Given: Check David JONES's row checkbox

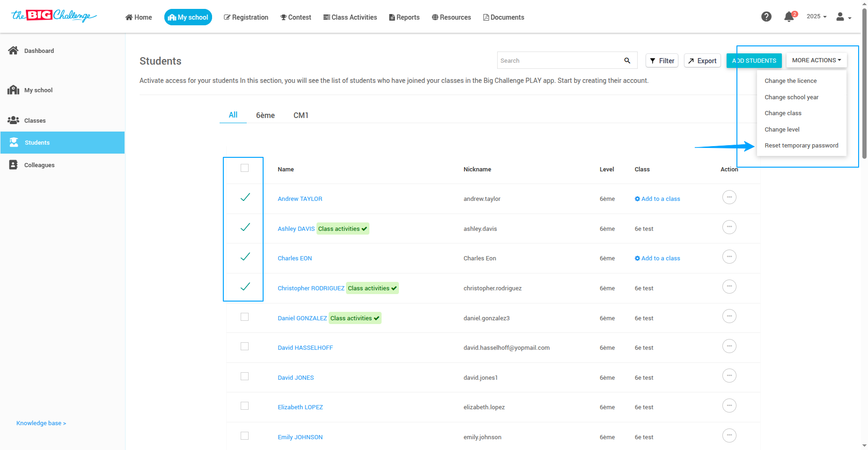Looking at the screenshot, I should tap(244, 376).
